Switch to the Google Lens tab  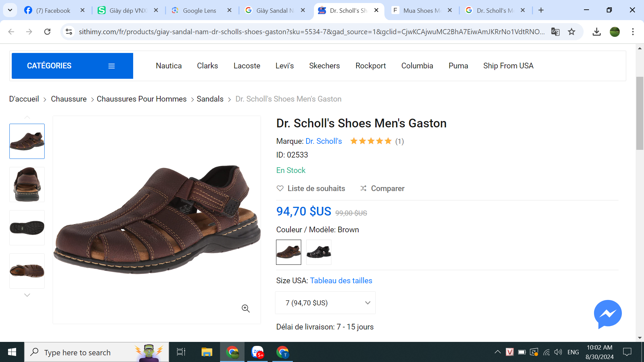(199, 10)
